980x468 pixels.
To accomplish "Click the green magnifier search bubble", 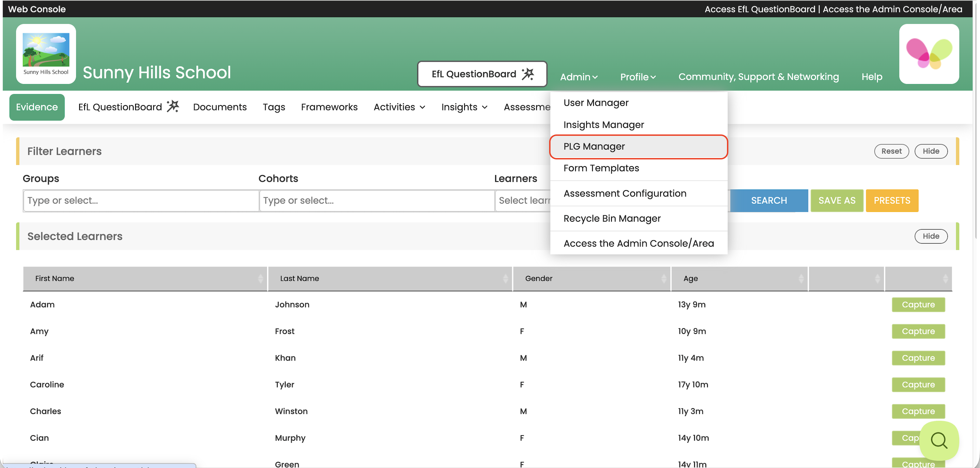I will tap(939, 440).
